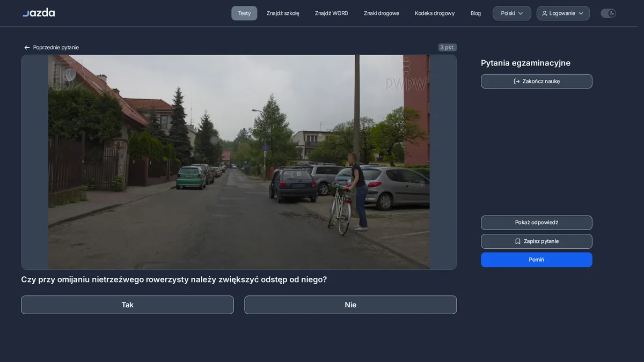Open the Testy tab
Viewport: 644px width, 362px height.
click(x=244, y=13)
